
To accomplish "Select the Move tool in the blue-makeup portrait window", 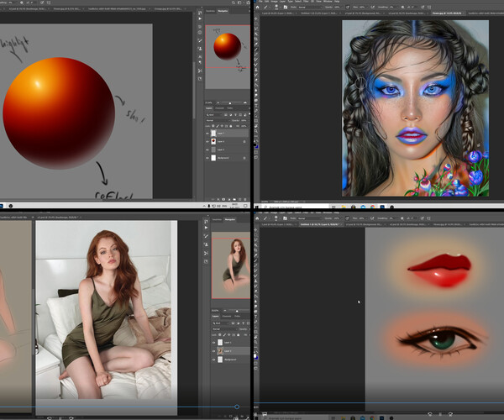I will click(x=256, y=18).
